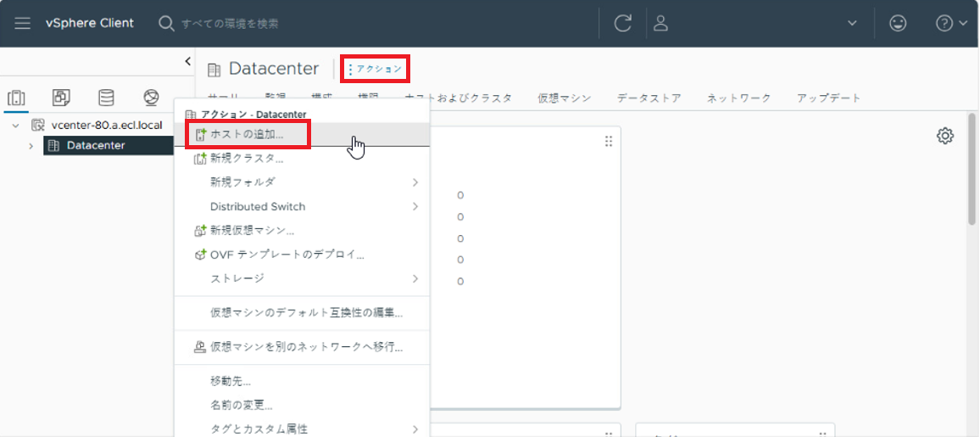980x437 pixels.
Task: Click the vSphere Client title link
Action: click(89, 23)
